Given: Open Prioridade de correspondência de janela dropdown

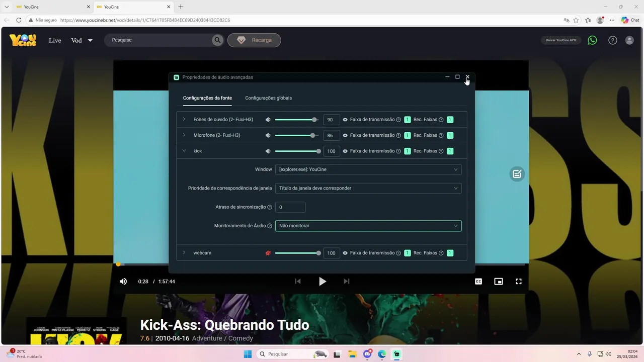Looking at the screenshot, I should 368,188.
